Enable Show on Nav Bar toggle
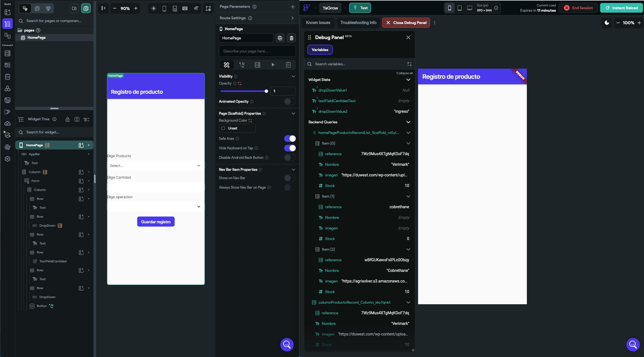This screenshot has height=357, width=644. point(290,178)
